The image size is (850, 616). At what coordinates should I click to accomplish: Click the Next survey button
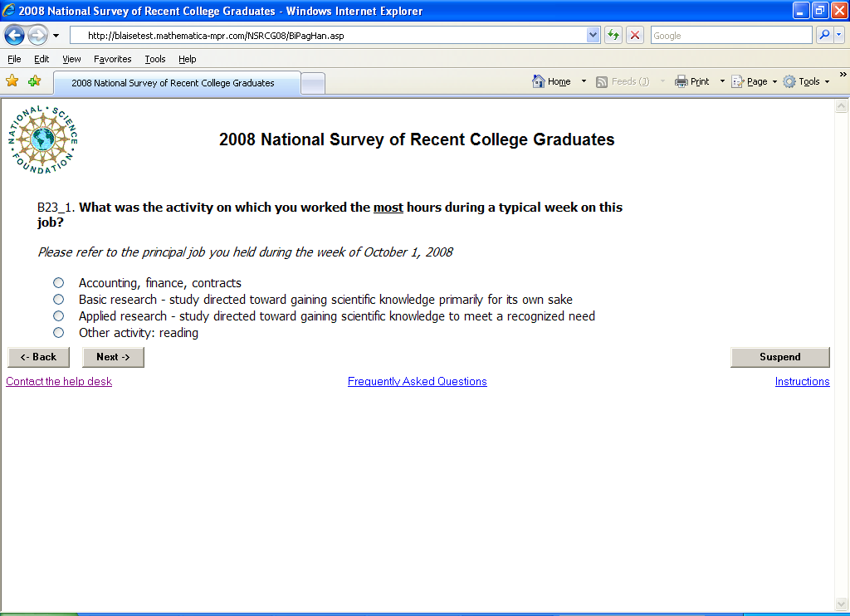113,357
